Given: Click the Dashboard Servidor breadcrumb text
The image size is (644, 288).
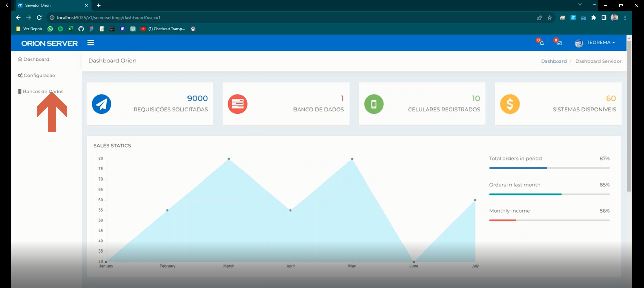Looking at the screenshot, I should [x=598, y=61].
